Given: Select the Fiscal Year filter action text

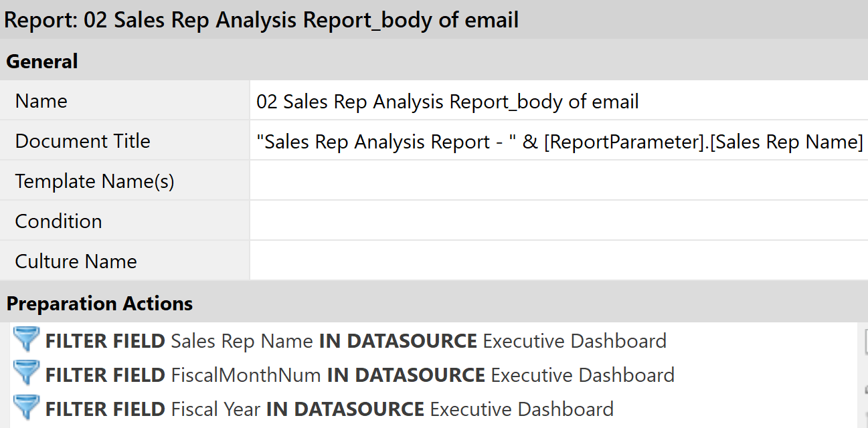Looking at the screenshot, I should click(x=329, y=409).
